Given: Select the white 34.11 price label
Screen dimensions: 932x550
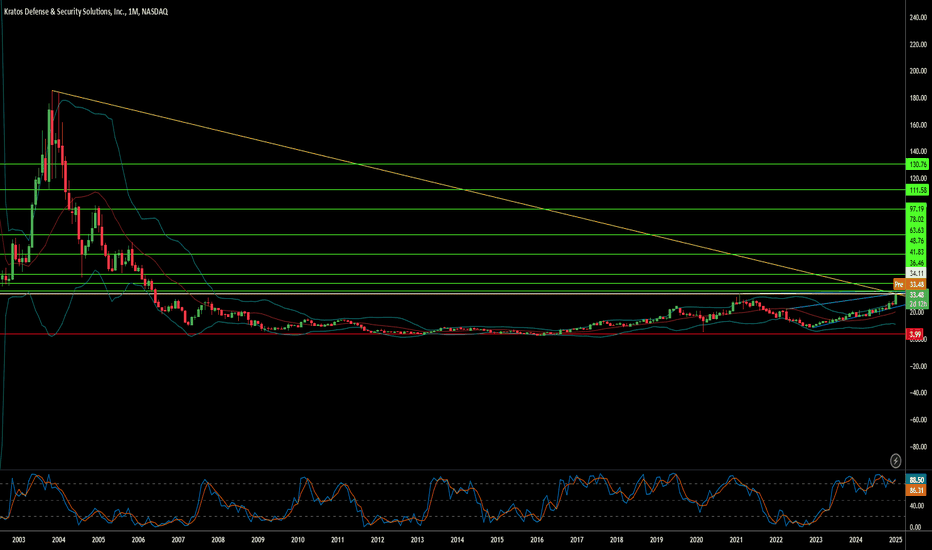Looking at the screenshot, I should click(918, 274).
